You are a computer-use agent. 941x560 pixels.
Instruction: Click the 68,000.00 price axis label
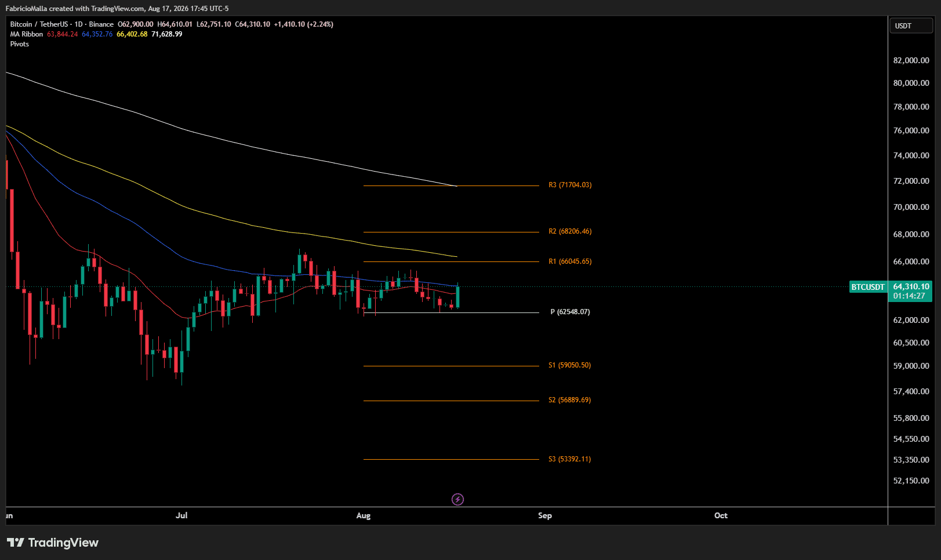pyautogui.click(x=911, y=234)
